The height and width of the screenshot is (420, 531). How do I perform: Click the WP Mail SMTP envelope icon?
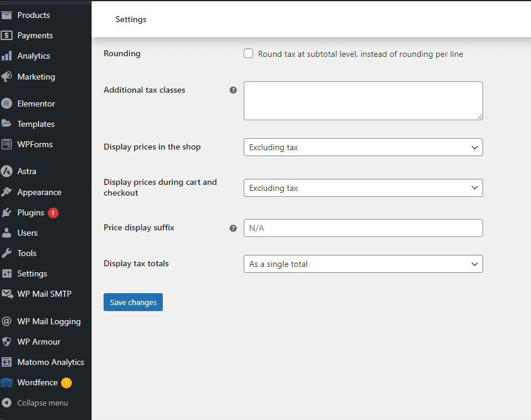click(x=7, y=294)
